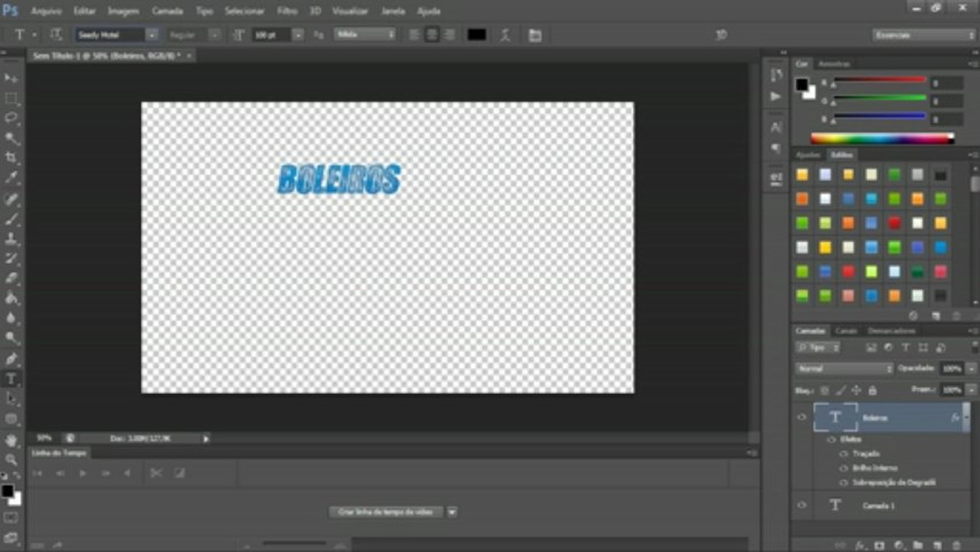980x552 pixels.
Task: Click the foreground color in toolbox
Action: tap(7, 490)
